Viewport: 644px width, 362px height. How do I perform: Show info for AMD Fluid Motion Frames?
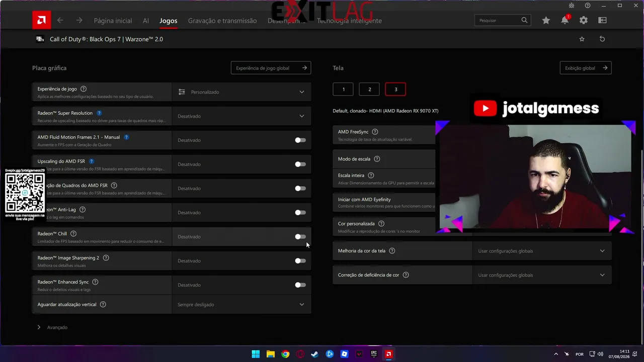tap(126, 137)
